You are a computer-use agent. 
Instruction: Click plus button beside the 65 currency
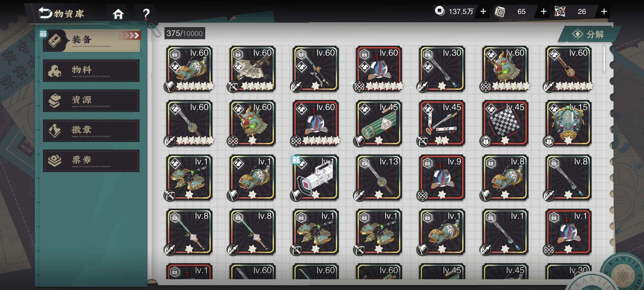tap(543, 12)
